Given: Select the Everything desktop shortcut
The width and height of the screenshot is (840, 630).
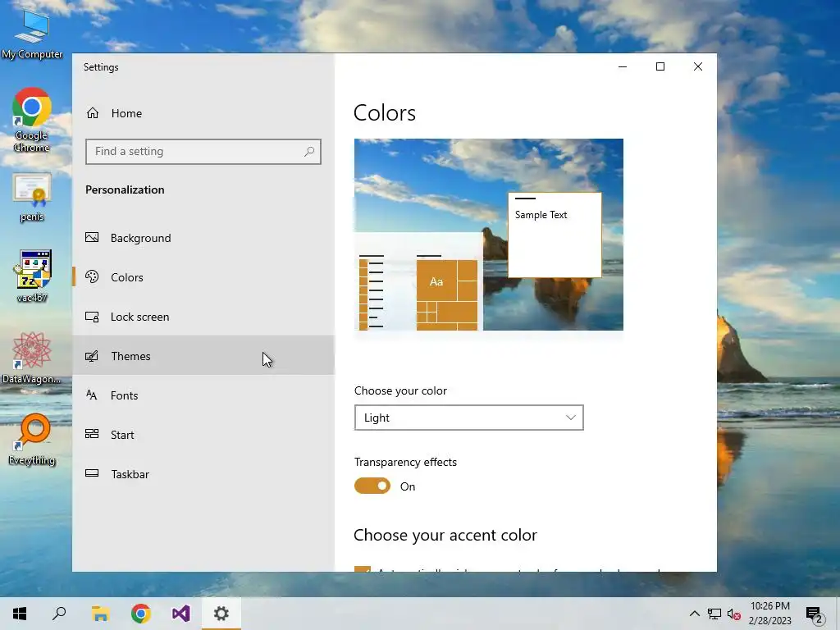Looking at the screenshot, I should point(32,440).
